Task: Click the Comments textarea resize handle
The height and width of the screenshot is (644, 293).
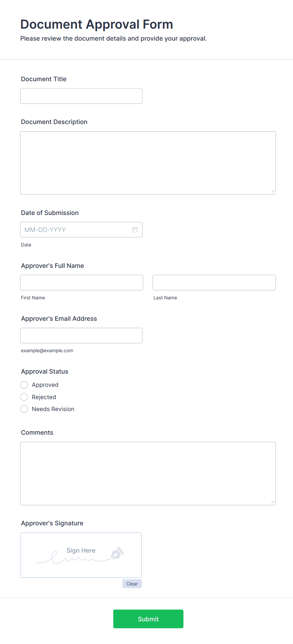Action: tap(273, 502)
